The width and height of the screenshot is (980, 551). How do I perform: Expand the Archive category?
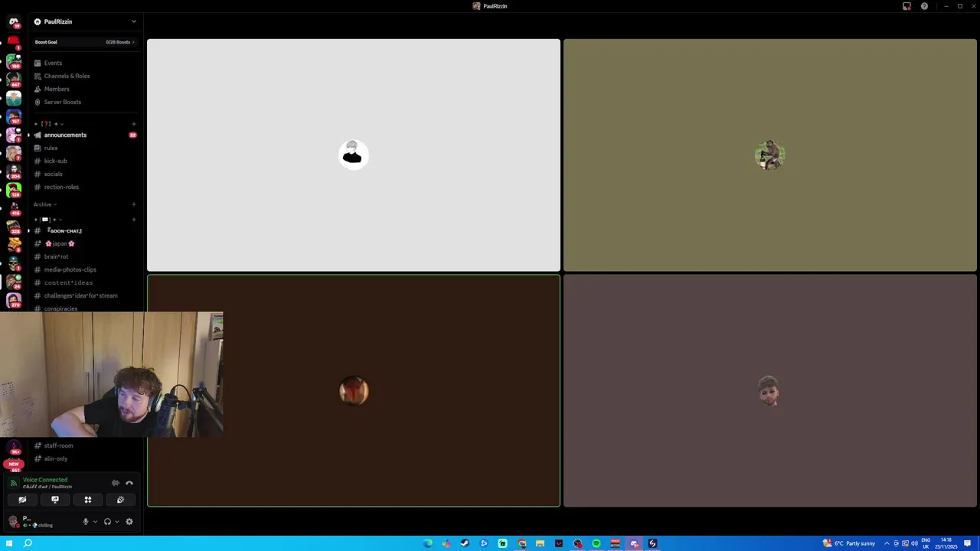coord(44,204)
